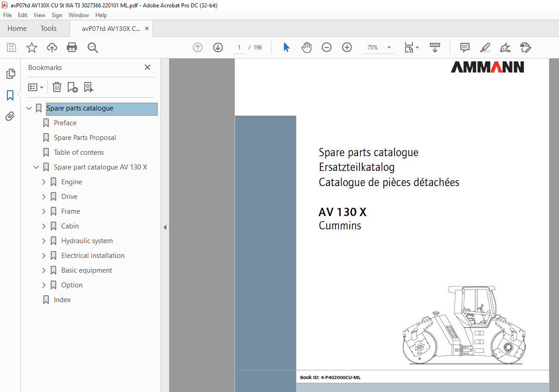Open the Spare Parts Proposal bookmark
Screen dimensions: 559x392
pyautogui.click(x=85, y=138)
